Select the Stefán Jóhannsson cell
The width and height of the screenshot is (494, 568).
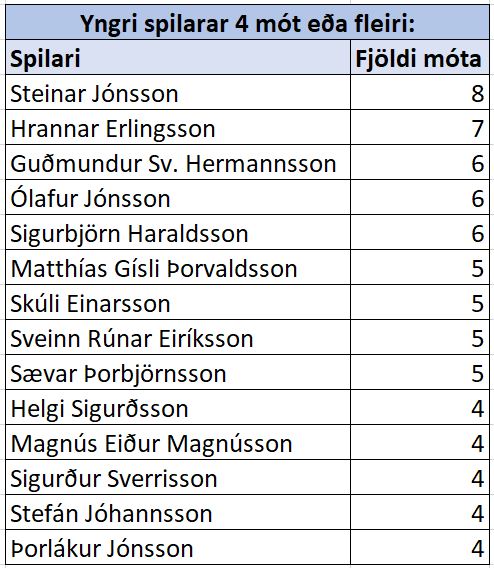point(178,512)
